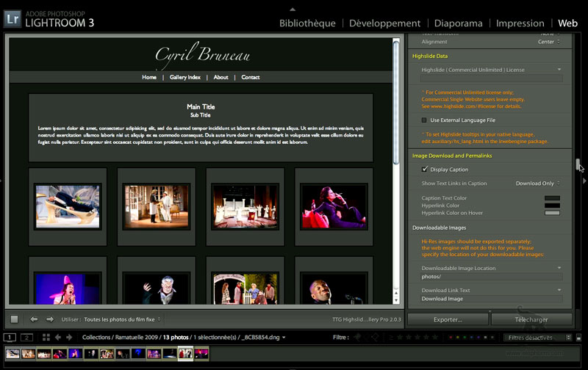Click the Image Download and Permalinks header
This screenshot has width=588, height=370.
click(x=452, y=156)
